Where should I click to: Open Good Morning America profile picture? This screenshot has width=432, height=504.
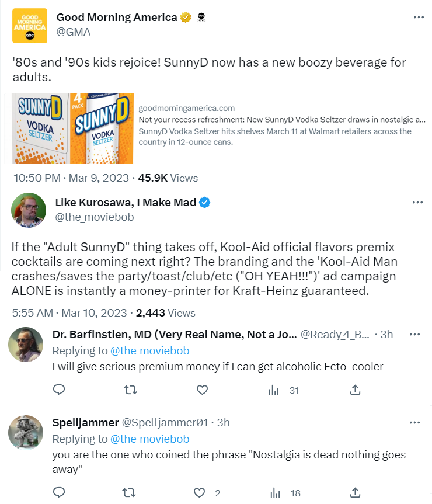point(30,26)
